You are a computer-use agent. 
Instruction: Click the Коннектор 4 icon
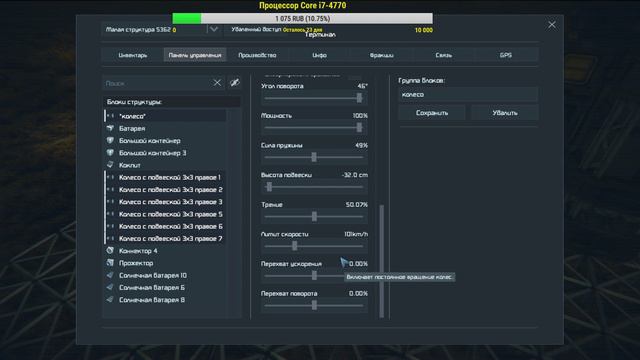pyautogui.click(x=110, y=250)
